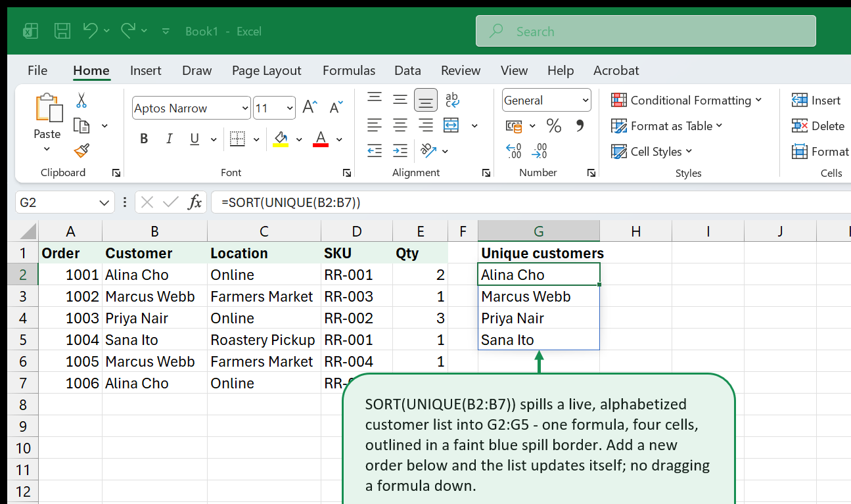Viewport: 851px width, 504px height.
Task: Save the workbook with the Save icon
Action: (x=62, y=31)
